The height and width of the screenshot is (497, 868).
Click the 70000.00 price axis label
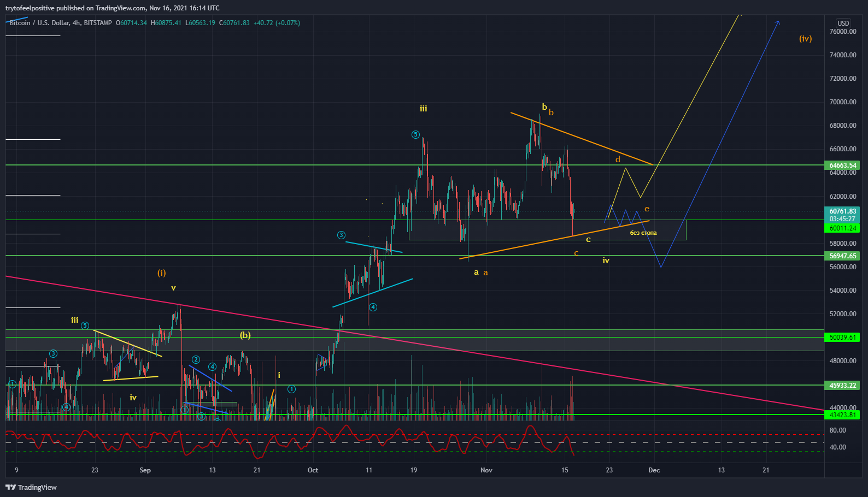pyautogui.click(x=843, y=102)
